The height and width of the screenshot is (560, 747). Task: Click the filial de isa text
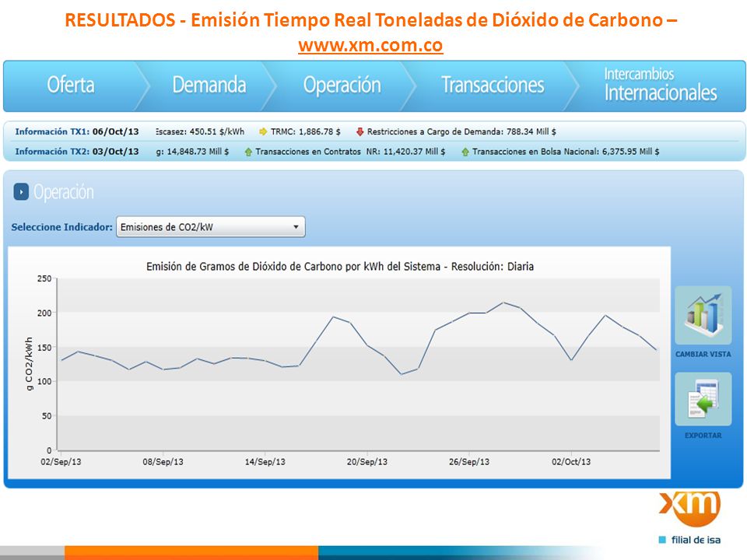696,540
